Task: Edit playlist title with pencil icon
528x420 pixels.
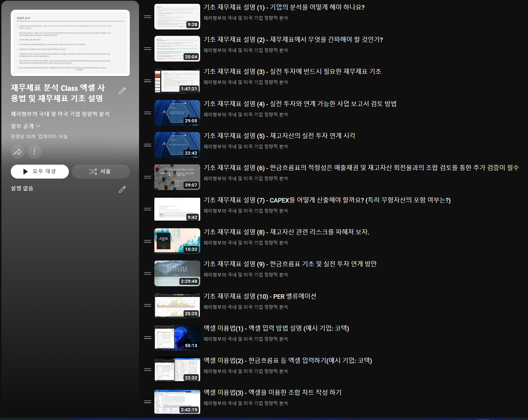Action: click(x=122, y=91)
